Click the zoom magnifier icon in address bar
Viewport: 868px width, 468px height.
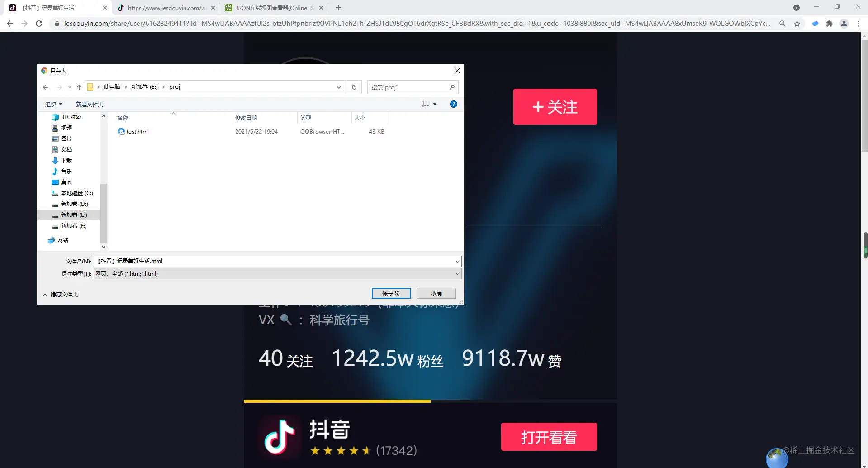(x=782, y=24)
